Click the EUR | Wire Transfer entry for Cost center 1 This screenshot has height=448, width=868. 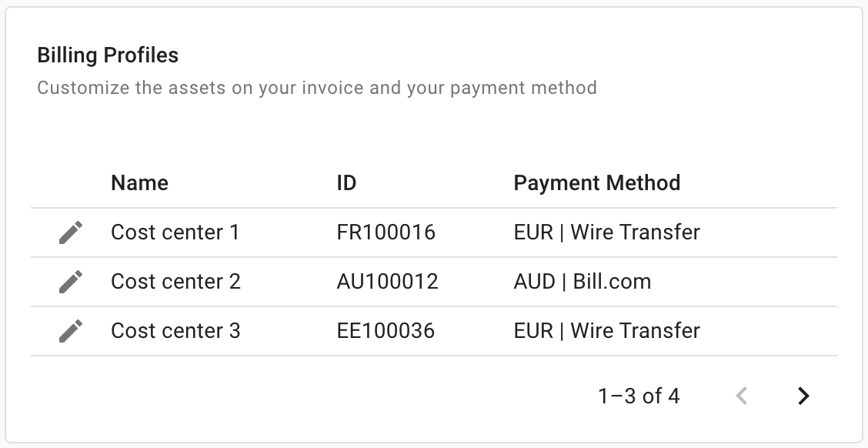point(607,232)
